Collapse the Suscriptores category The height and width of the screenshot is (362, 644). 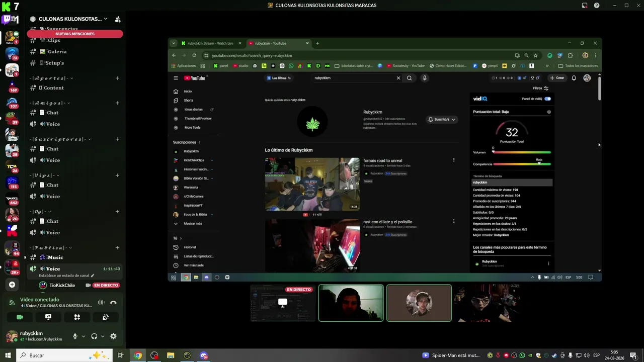pos(59,139)
